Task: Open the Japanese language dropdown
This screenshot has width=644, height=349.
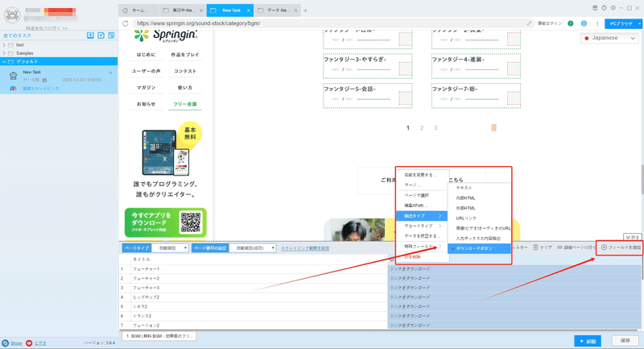Action: [x=609, y=38]
